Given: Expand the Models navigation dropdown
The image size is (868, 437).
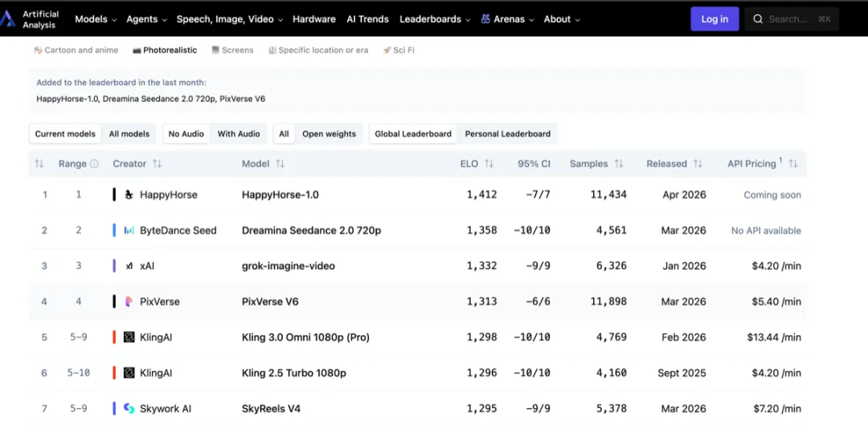Looking at the screenshot, I should pyautogui.click(x=96, y=19).
